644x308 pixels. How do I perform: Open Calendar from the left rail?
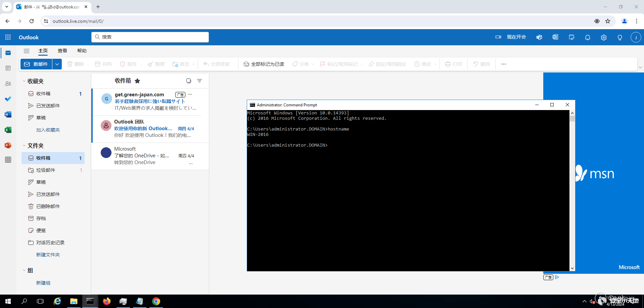pyautogui.click(x=8, y=68)
